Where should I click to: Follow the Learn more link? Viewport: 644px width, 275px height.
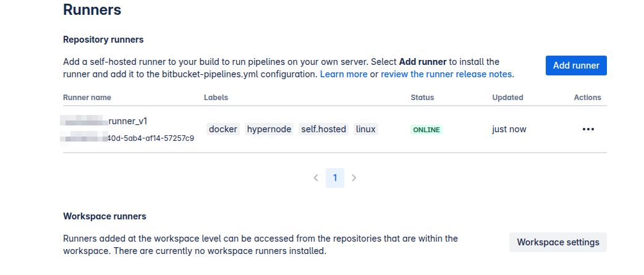[344, 74]
